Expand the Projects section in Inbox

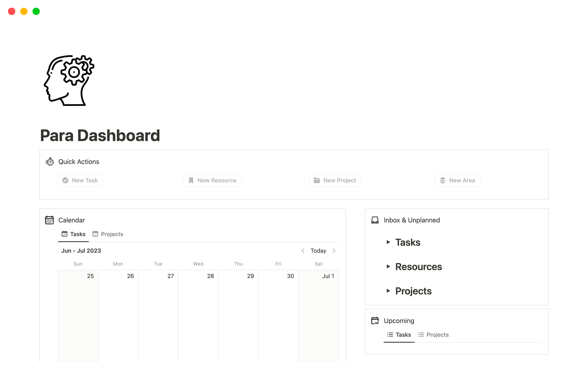(x=389, y=291)
